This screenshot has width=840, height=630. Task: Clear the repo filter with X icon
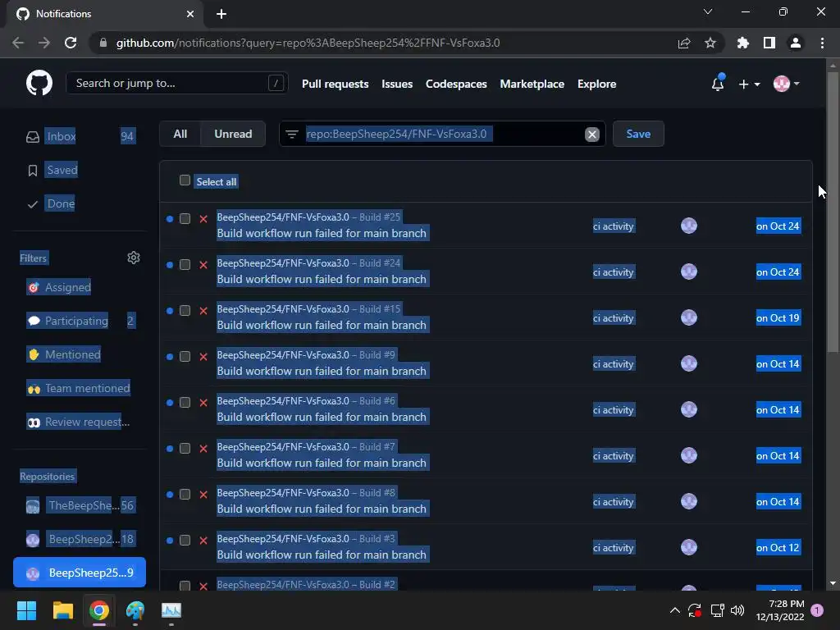coord(591,135)
